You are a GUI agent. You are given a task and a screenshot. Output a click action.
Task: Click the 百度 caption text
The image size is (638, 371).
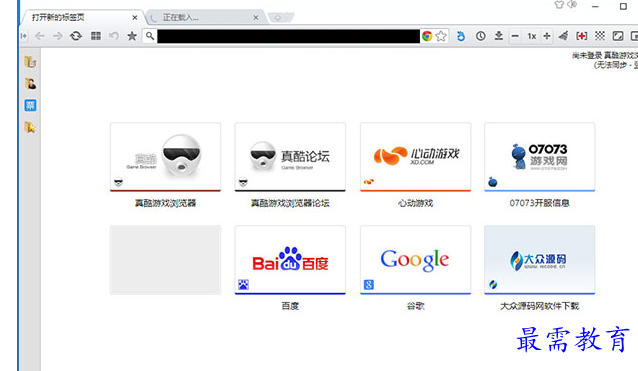(x=290, y=306)
